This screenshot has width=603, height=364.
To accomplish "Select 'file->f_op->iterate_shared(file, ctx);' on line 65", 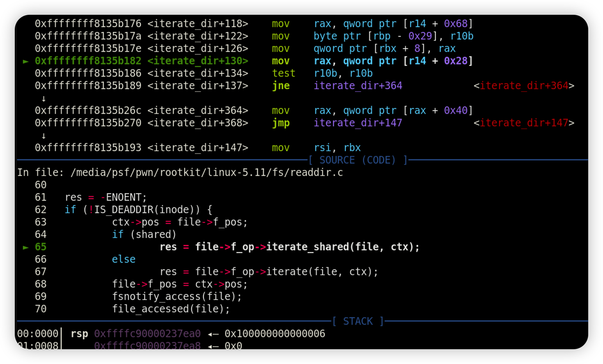I will [307, 247].
